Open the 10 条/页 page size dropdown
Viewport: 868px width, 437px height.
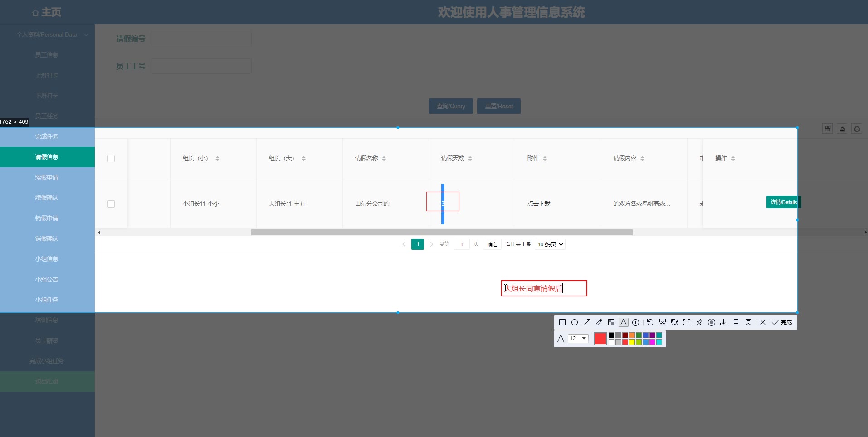pyautogui.click(x=550, y=244)
